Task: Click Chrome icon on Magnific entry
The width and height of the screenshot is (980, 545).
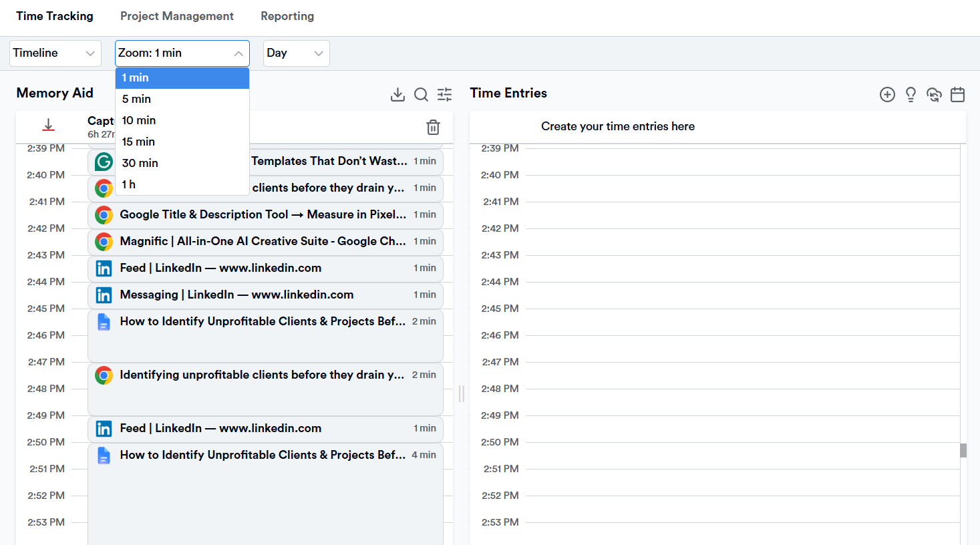Action: [x=104, y=241]
